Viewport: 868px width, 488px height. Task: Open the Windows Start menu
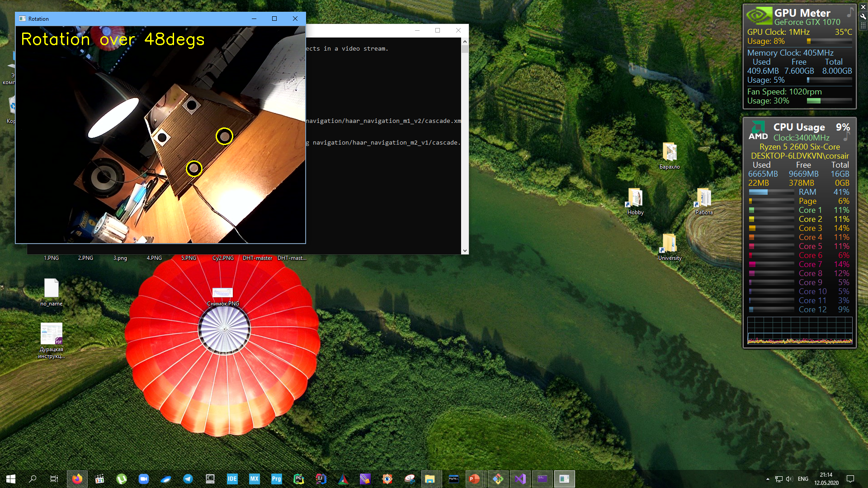11,479
